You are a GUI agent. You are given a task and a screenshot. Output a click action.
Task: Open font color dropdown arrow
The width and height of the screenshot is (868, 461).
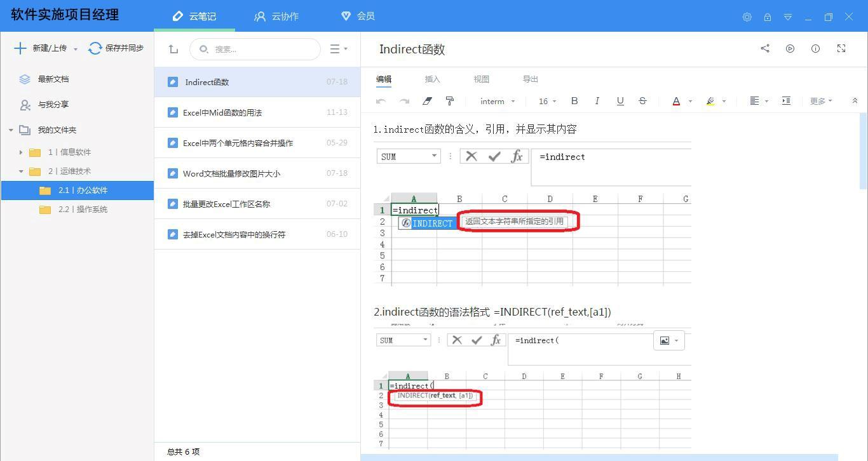coord(690,102)
